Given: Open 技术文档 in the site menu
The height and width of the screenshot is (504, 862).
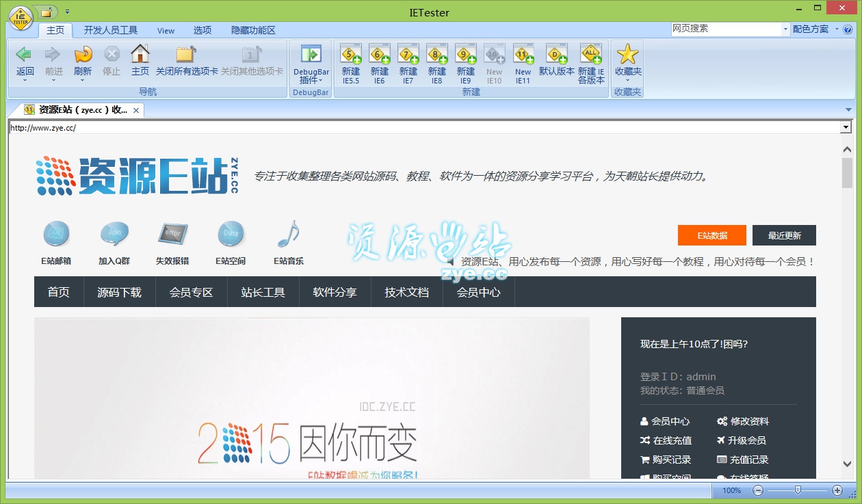Looking at the screenshot, I should (x=406, y=292).
